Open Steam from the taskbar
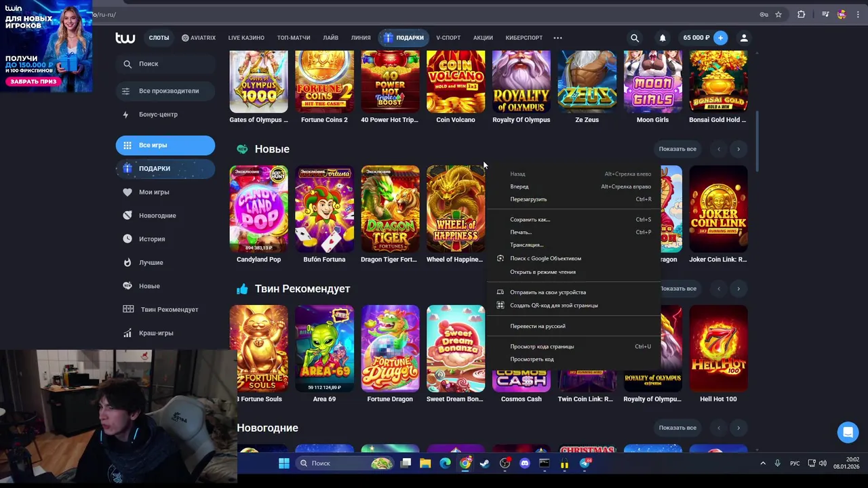The height and width of the screenshot is (488, 868). pos(484,463)
